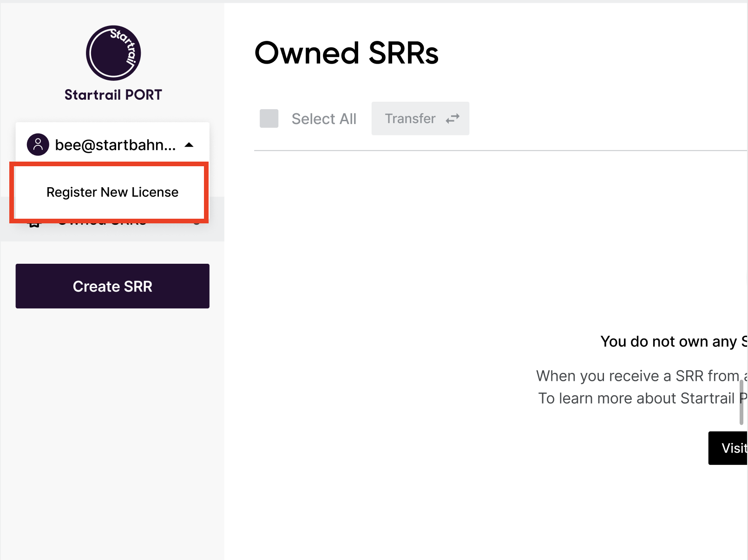Viewport: 748px width, 560px height.
Task: Click the Owned SRRs page heading
Action: 346,53
